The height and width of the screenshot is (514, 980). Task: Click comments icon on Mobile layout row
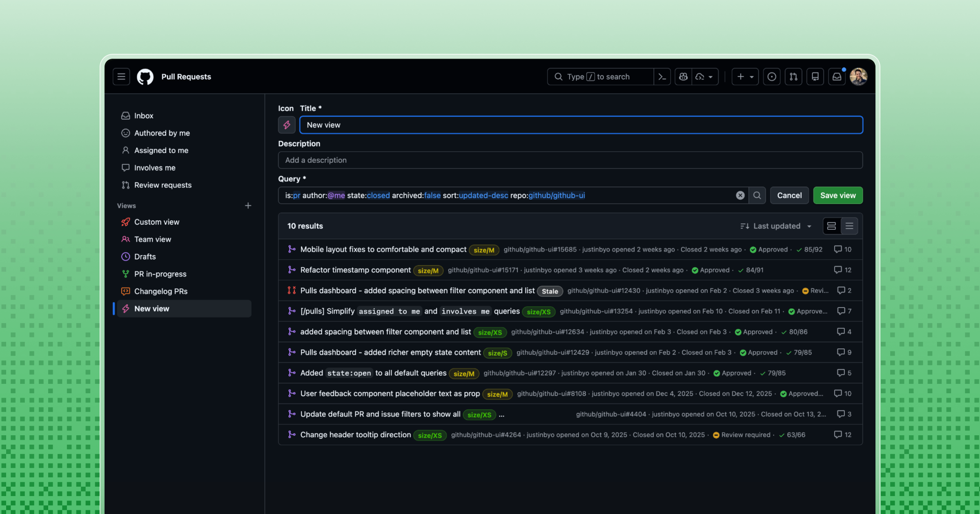tap(837, 249)
